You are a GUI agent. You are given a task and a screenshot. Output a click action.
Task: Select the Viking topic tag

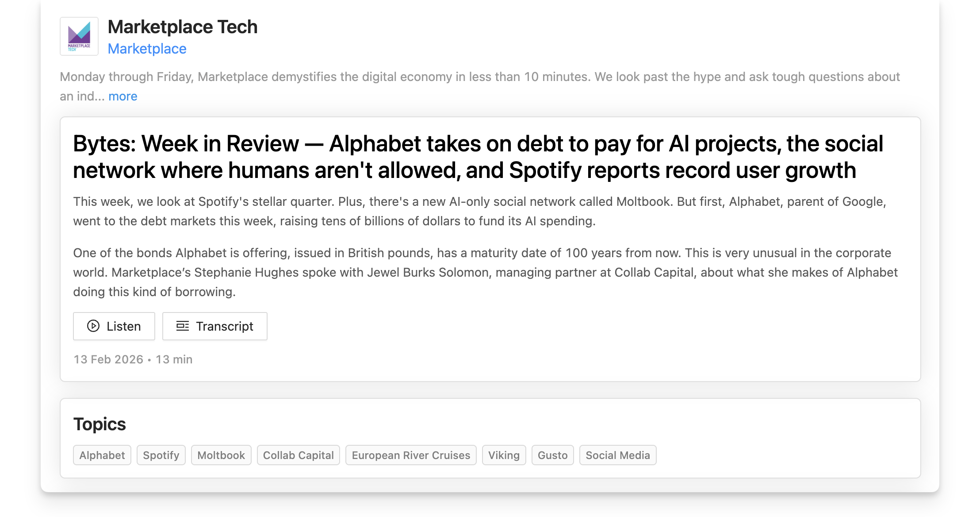click(x=504, y=455)
